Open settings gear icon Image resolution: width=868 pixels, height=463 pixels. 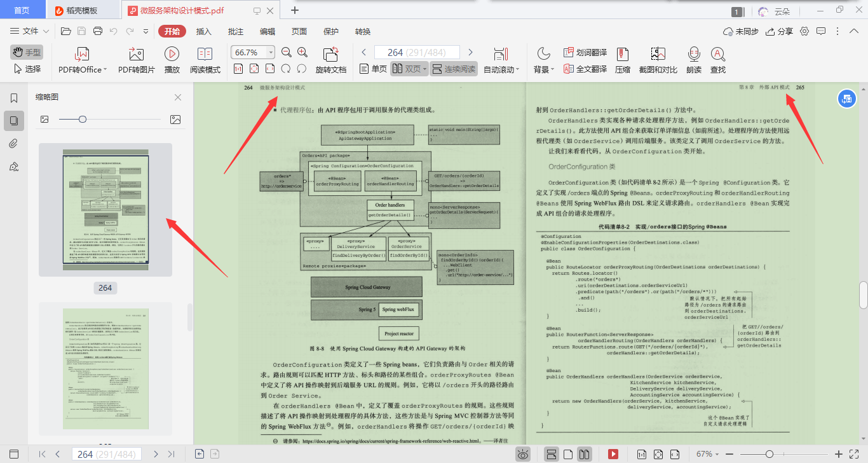(804, 31)
